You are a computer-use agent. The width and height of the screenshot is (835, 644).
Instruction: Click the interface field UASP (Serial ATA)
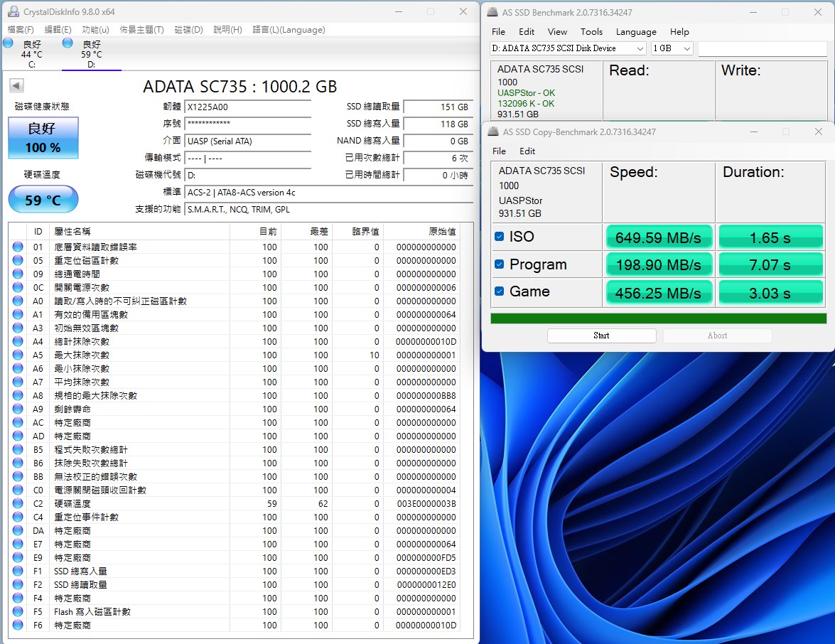247,141
